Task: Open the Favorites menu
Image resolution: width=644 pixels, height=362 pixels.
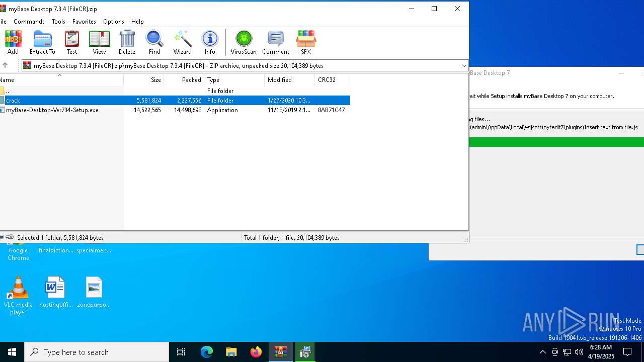Action: [x=84, y=22]
